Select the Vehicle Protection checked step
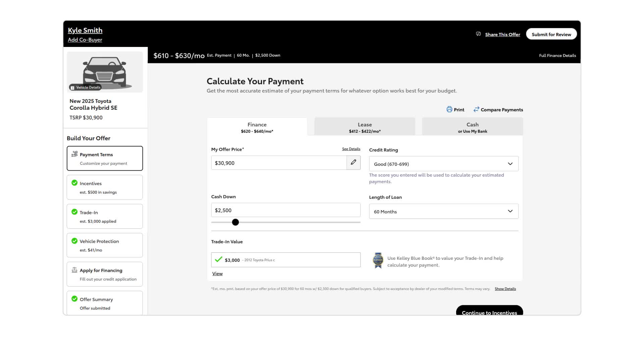The image size is (644, 362). (x=105, y=245)
